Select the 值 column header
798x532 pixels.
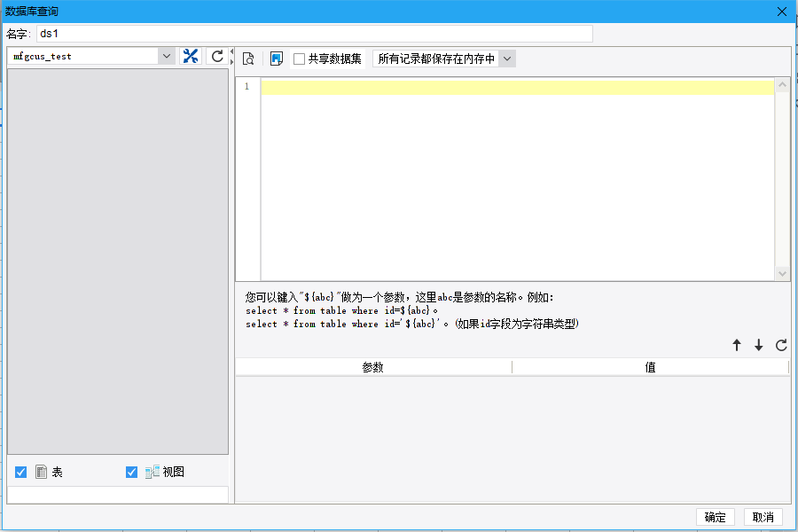pyautogui.click(x=651, y=367)
